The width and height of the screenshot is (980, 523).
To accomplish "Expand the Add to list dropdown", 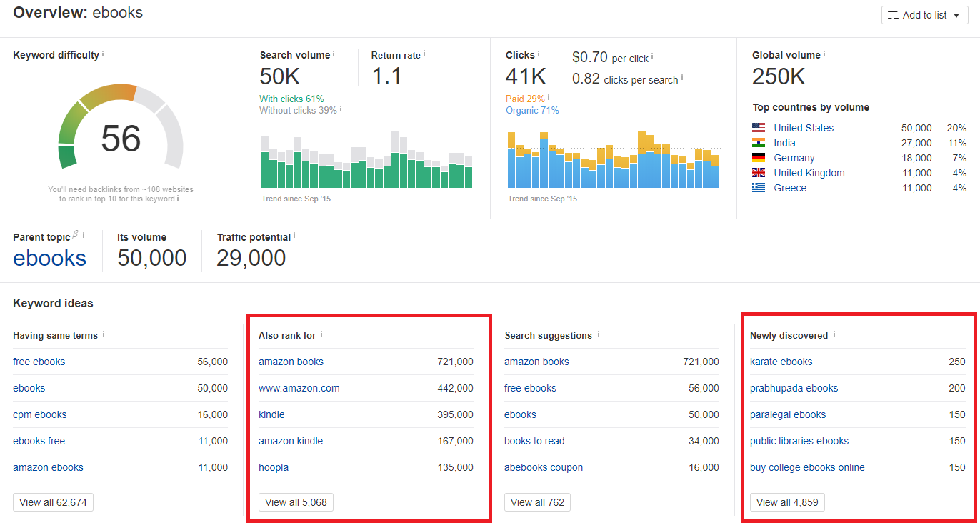I will (924, 15).
